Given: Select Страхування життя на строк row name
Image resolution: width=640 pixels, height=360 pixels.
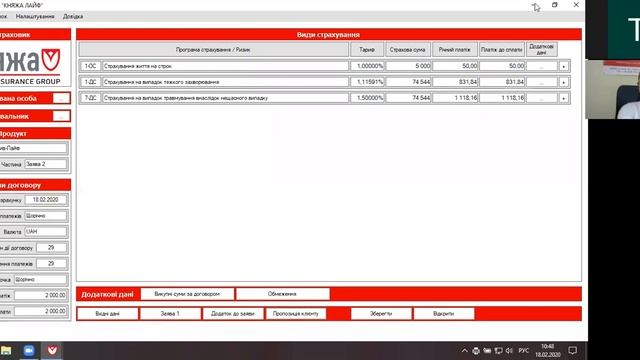Looking at the screenshot, I should tap(225, 66).
